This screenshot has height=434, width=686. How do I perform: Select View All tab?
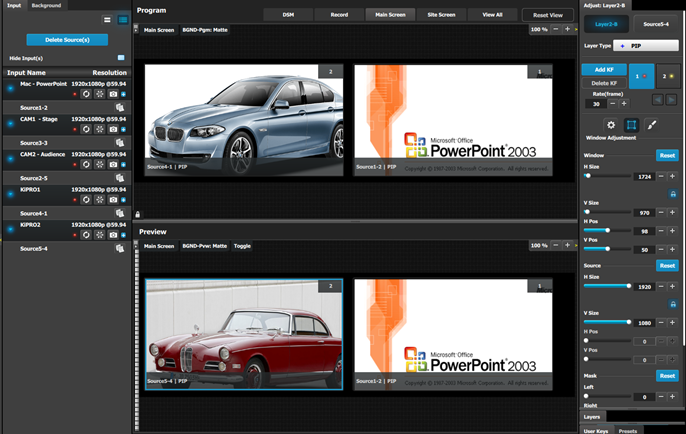[x=492, y=15]
